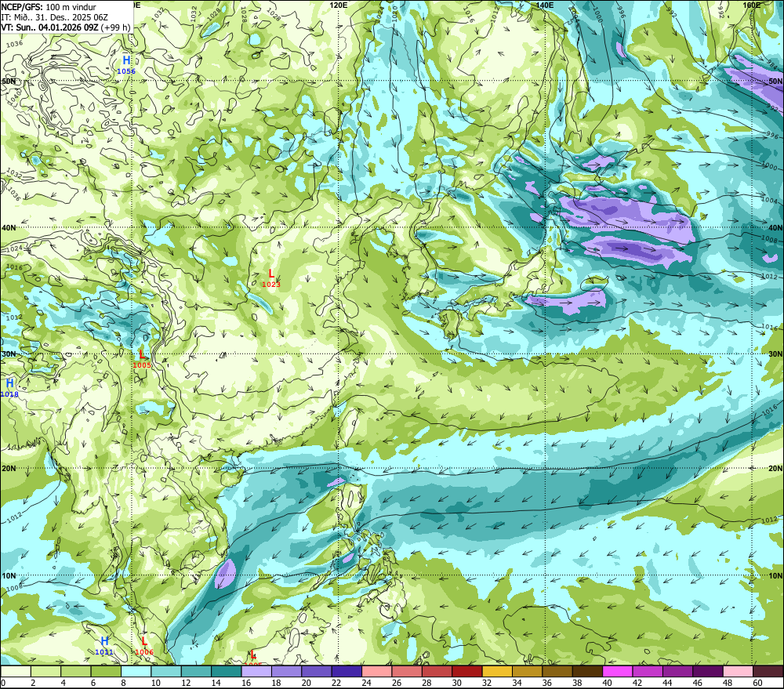Click the '40N' label on the left edge
This screenshot has height=689, width=784.
pyautogui.click(x=9, y=227)
